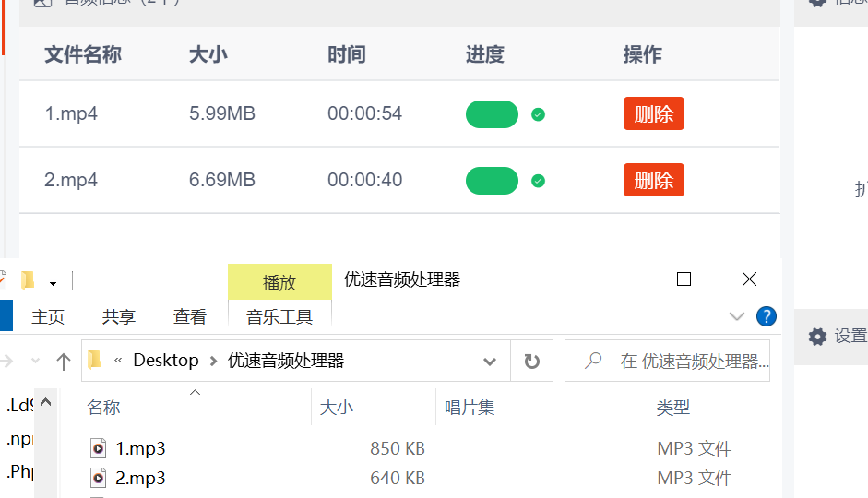The height and width of the screenshot is (498, 868).
Task: Click the 1.mp4 green progress bar
Action: 493,114
